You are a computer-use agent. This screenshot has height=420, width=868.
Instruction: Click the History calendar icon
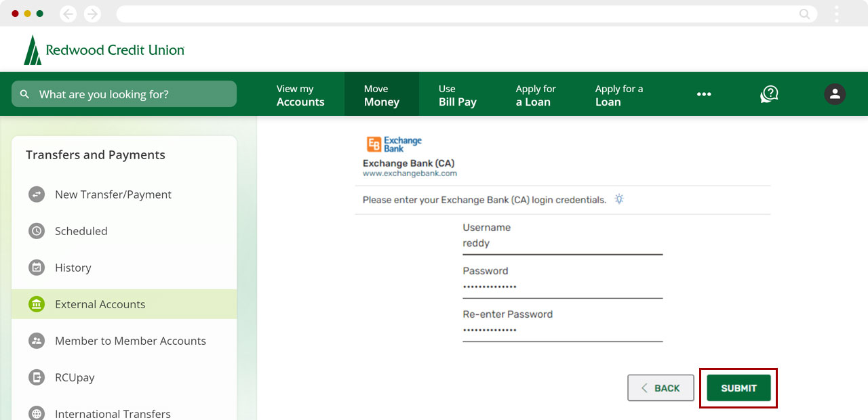click(x=37, y=268)
